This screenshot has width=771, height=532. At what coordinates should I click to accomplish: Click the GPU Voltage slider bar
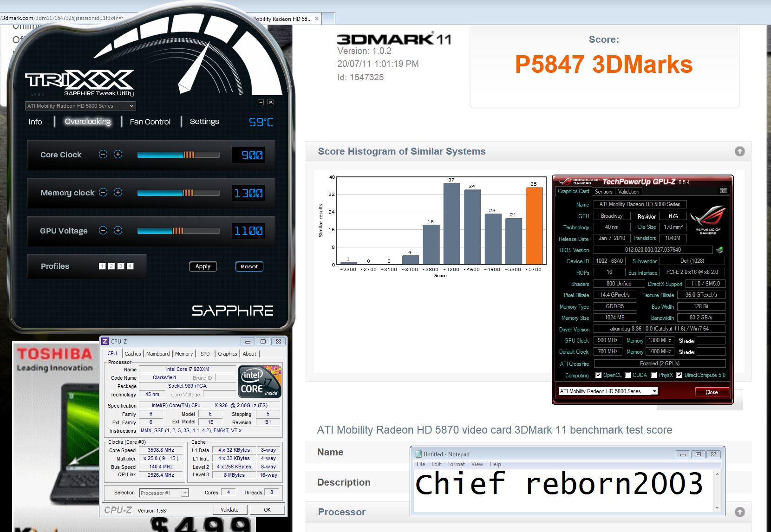[178, 231]
